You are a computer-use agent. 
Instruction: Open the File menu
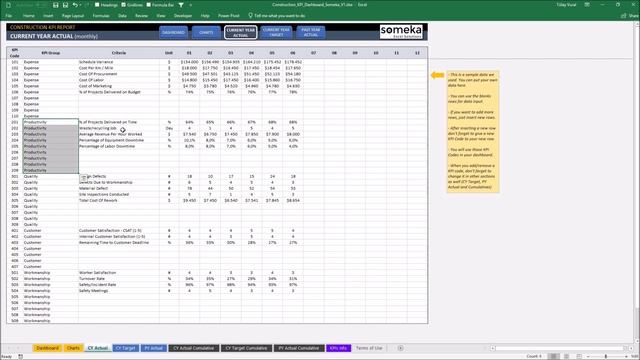pyautogui.click(x=9, y=16)
